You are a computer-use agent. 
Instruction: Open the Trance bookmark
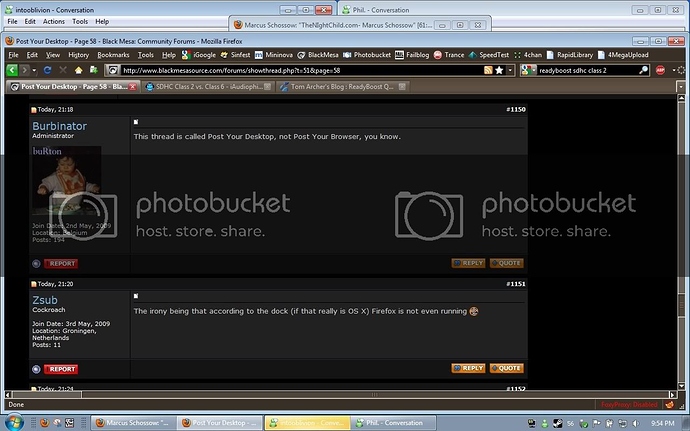(448, 55)
